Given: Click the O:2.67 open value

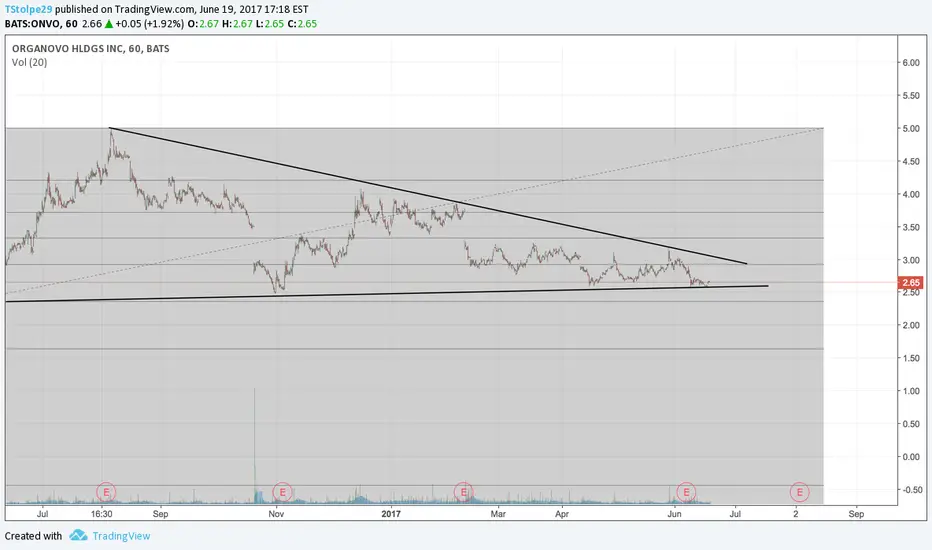Looking at the screenshot, I should click(x=203, y=24).
